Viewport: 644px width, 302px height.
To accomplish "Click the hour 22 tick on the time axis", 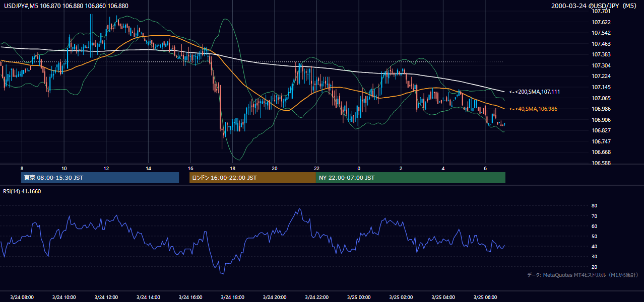I will pyautogui.click(x=316, y=168).
